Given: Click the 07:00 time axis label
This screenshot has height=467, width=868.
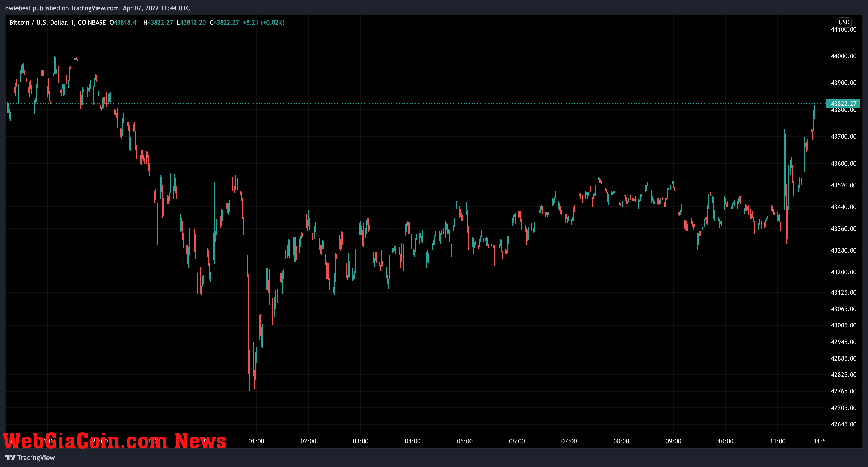Looking at the screenshot, I should pyautogui.click(x=569, y=441).
